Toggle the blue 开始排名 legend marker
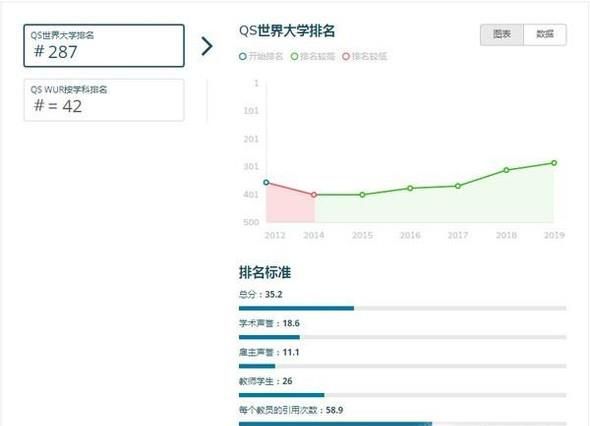590x426 pixels. pos(243,56)
